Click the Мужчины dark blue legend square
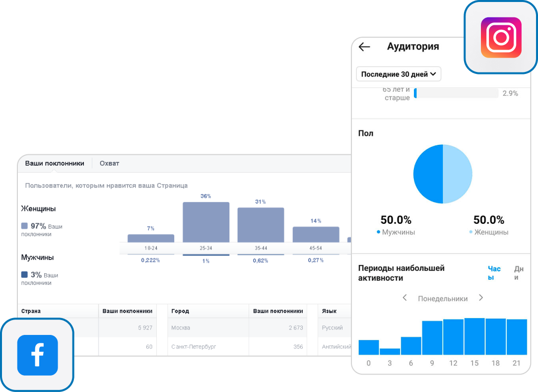This screenshot has width=538, height=392. click(x=24, y=274)
